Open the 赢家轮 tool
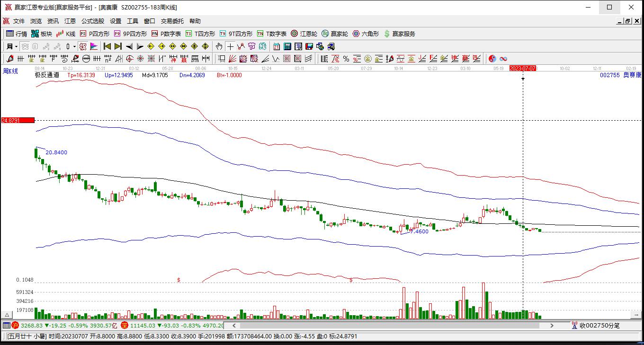644x345 pixels. point(335,34)
